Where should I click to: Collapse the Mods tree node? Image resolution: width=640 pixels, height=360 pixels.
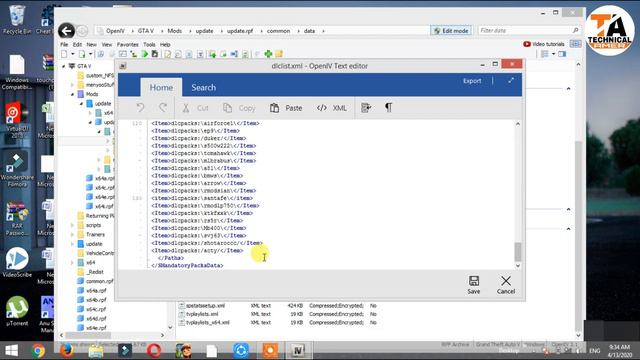click(x=73, y=94)
